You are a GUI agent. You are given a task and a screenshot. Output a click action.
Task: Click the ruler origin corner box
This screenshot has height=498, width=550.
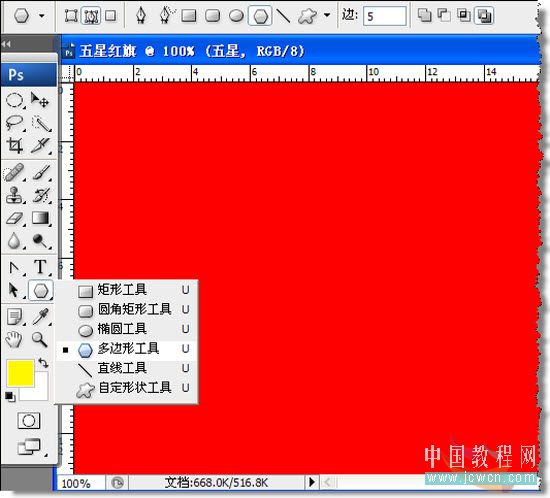coord(67,73)
